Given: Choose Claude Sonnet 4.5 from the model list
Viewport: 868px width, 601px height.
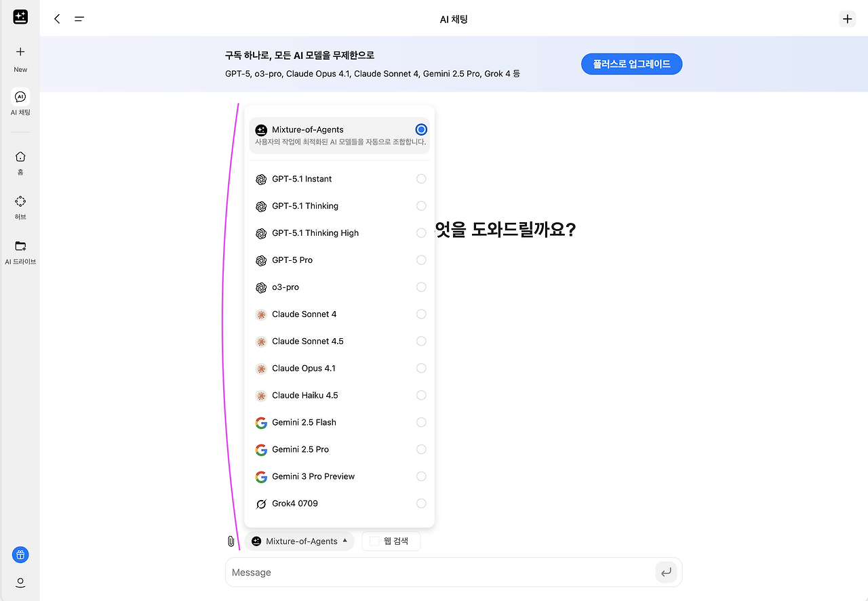Looking at the screenshot, I should pyautogui.click(x=340, y=341).
